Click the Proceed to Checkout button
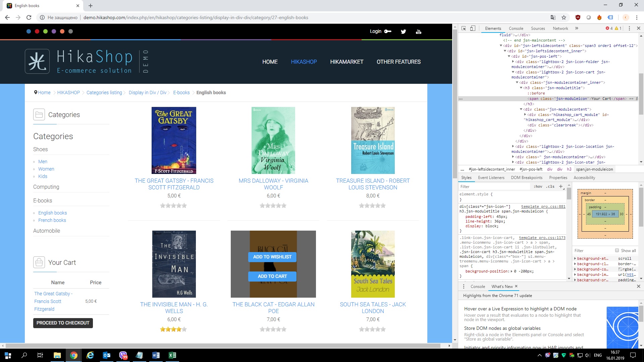The height and width of the screenshot is (362, 644). click(63, 323)
